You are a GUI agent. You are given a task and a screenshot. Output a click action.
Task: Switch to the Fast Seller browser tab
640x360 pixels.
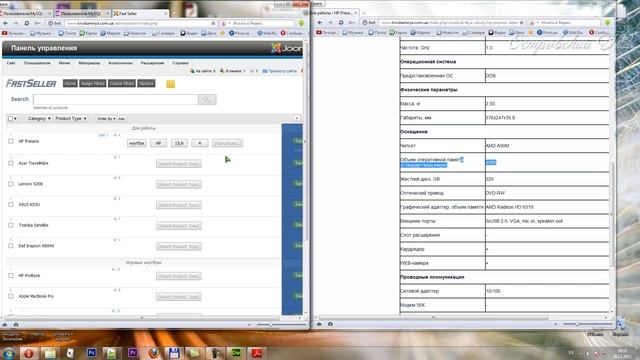pos(139,13)
